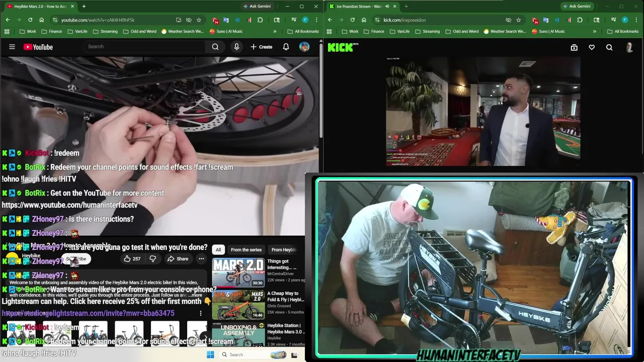Image resolution: width=644 pixels, height=362 pixels.
Task: Open 'Weather Search' bookmark in Kick window
Action: [x=504, y=31]
